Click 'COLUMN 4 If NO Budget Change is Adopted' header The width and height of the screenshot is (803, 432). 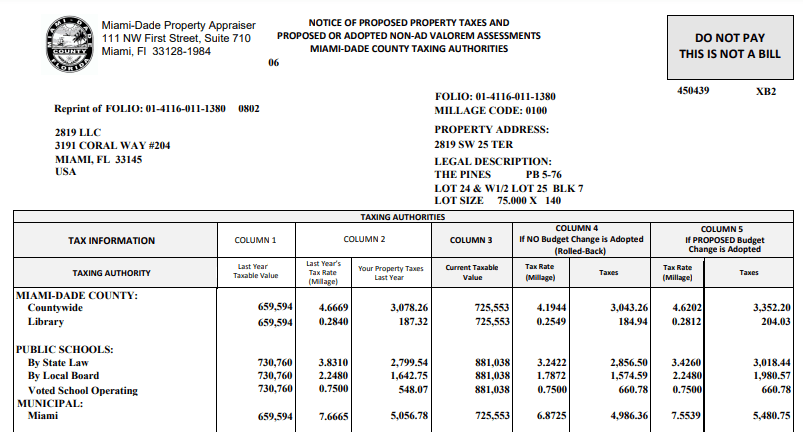581,240
